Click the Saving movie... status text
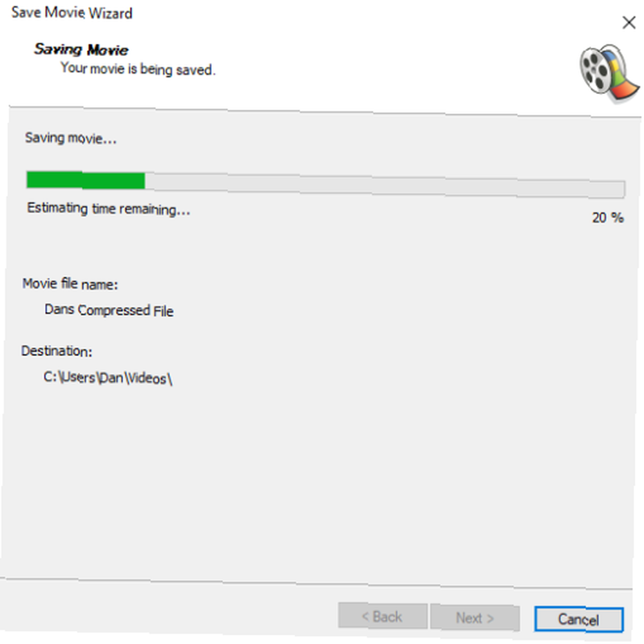The height and width of the screenshot is (644, 644). point(71,138)
